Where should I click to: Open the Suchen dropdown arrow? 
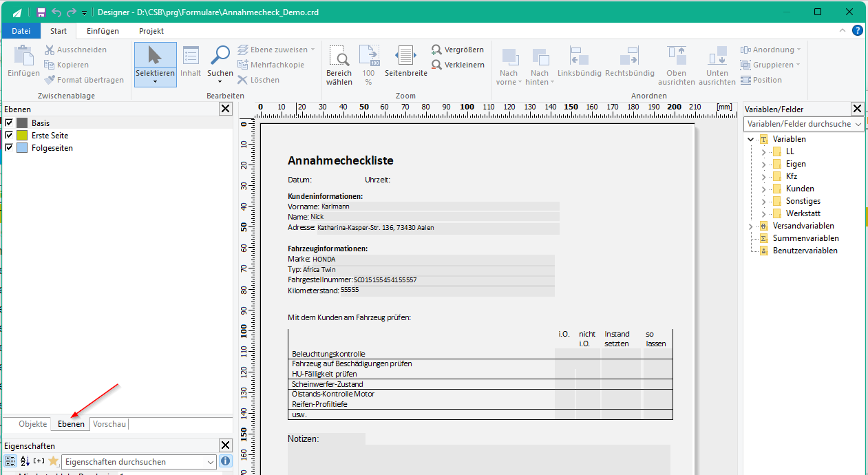tap(220, 82)
